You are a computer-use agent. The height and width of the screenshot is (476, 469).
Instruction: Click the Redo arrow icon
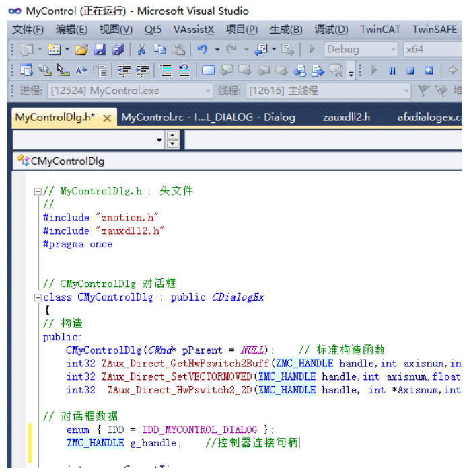point(231,50)
